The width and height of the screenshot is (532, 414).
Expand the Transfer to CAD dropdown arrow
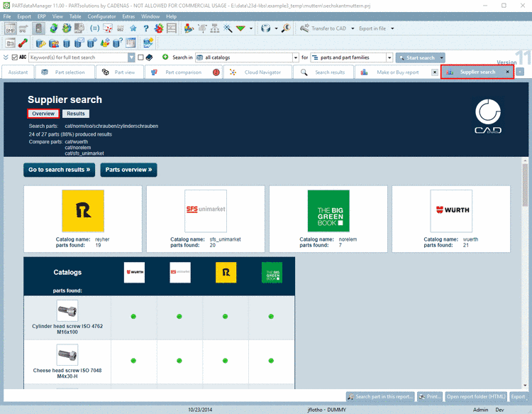pos(353,28)
